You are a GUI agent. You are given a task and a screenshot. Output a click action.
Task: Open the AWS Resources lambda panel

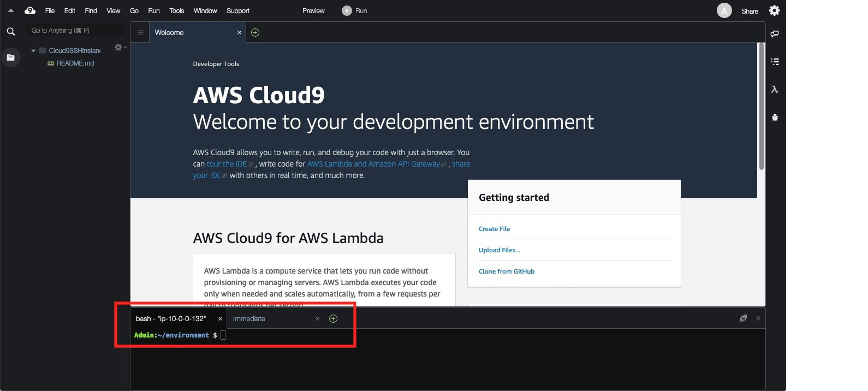tap(775, 90)
